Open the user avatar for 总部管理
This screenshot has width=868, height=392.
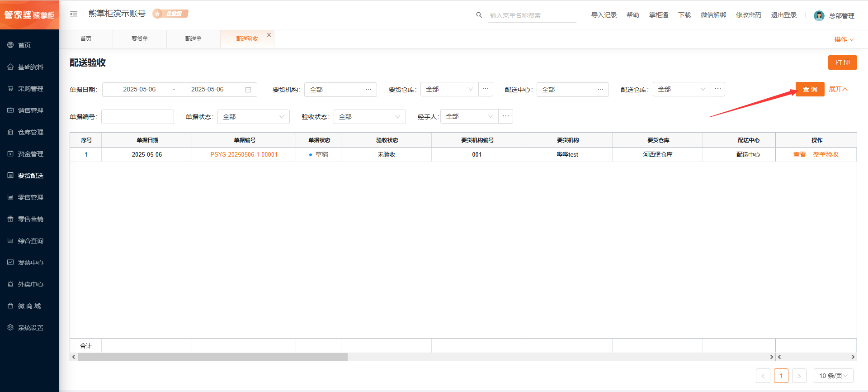click(x=819, y=16)
